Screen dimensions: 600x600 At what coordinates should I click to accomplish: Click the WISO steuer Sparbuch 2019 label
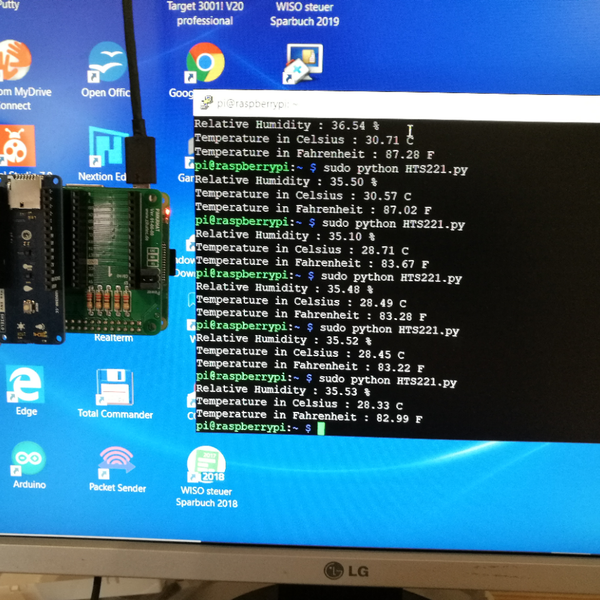304,13
